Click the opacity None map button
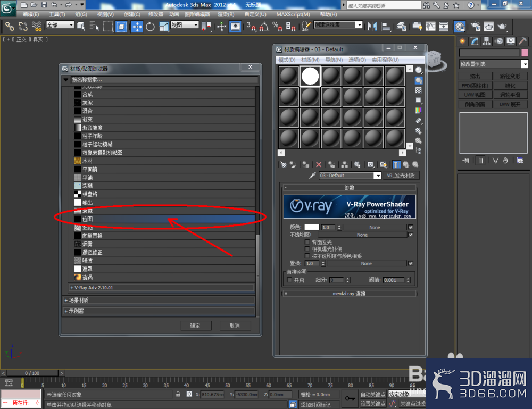 (362, 235)
